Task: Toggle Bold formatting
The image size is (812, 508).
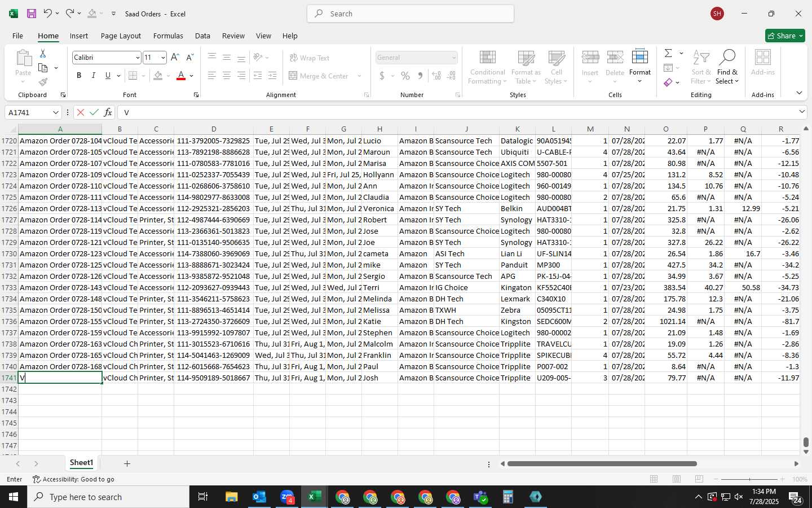Action: (79, 76)
